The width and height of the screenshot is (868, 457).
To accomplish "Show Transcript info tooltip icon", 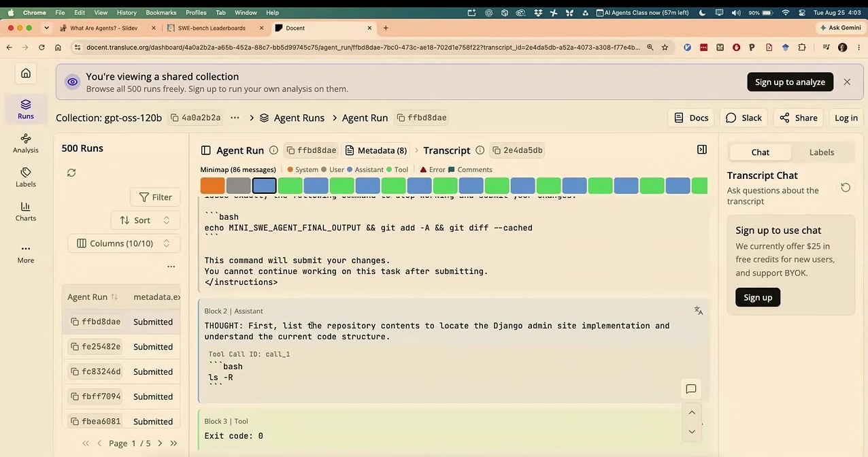I will (480, 150).
